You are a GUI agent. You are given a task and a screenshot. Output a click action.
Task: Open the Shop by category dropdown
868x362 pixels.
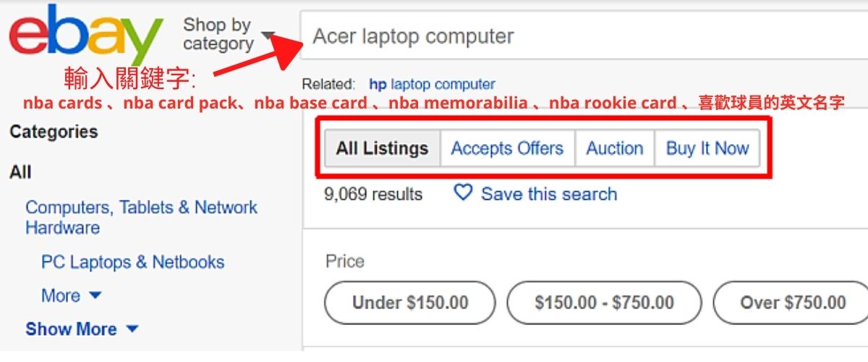coord(229,35)
